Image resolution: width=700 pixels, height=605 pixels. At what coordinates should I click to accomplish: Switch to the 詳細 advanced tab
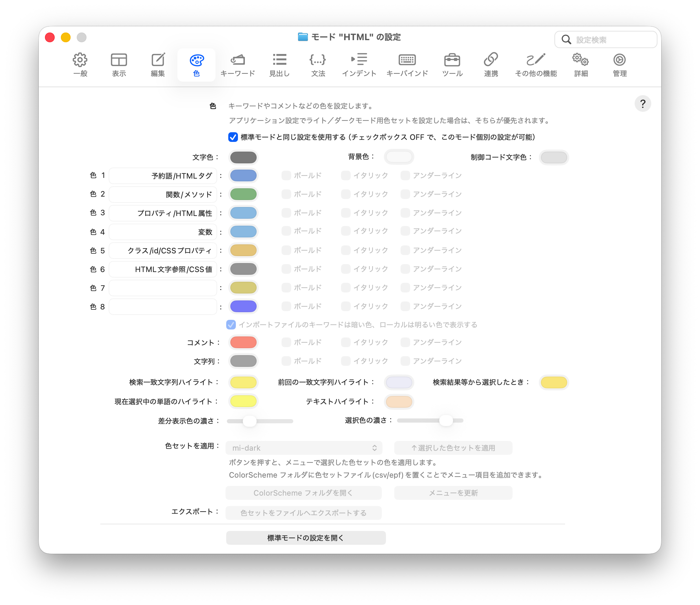pyautogui.click(x=581, y=65)
